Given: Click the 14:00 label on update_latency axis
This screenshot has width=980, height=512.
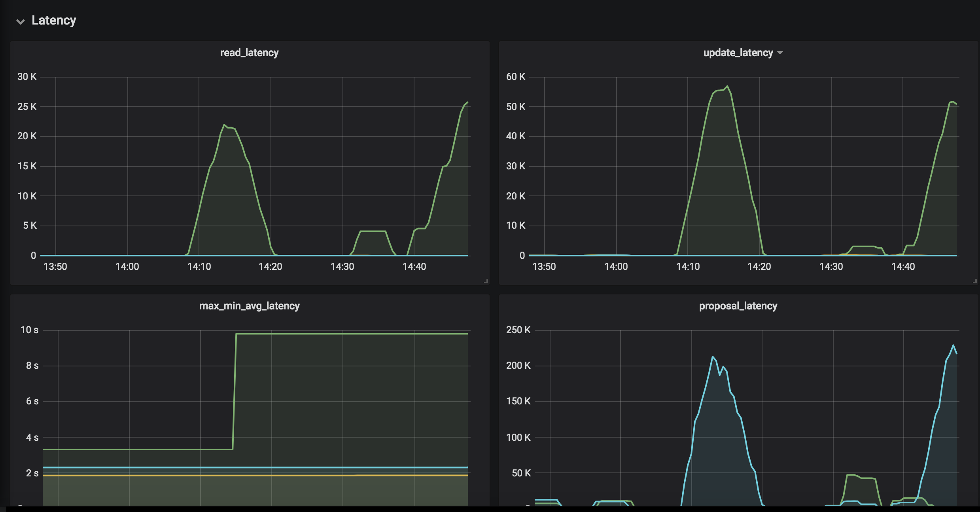Looking at the screenshot, I should (x=616, y=267).
